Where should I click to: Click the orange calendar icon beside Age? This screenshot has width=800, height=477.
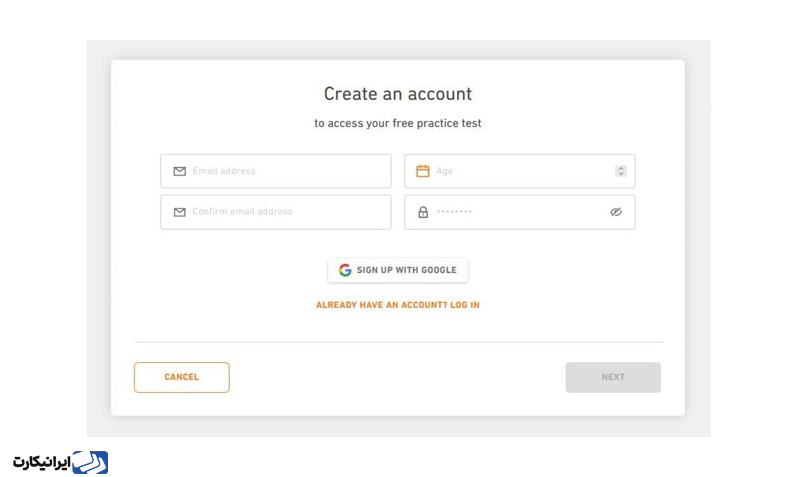(423, 171)
